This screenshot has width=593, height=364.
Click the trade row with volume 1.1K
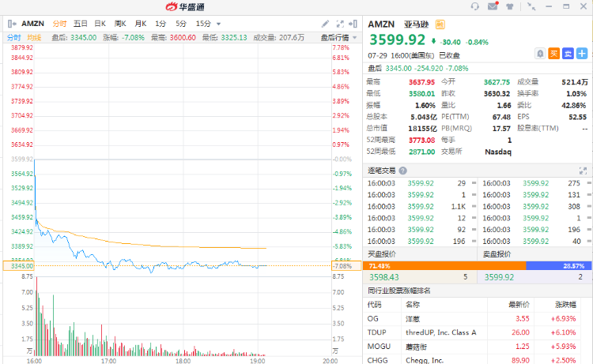421,207
